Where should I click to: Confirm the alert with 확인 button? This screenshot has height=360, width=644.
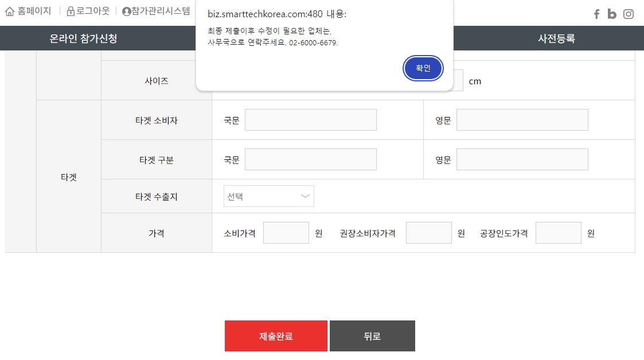coord(423,68)
